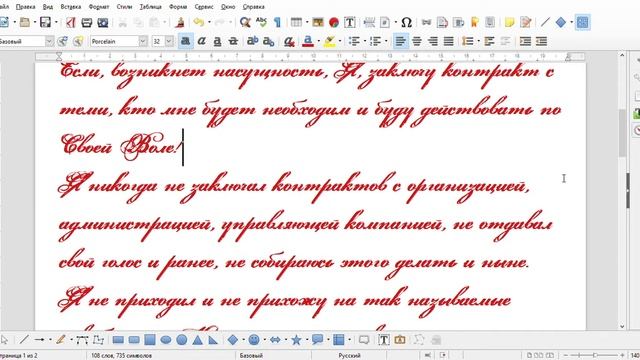Open the Вставка menu

pos(70,7)
